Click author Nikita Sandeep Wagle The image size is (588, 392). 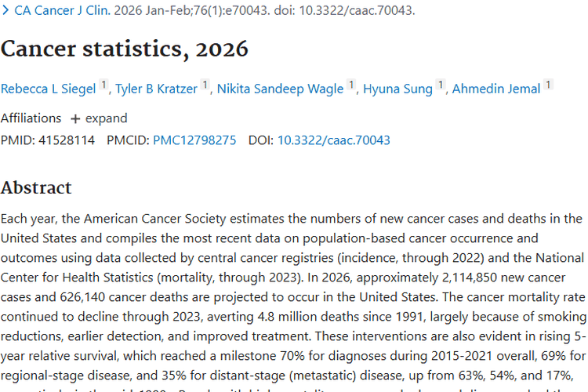tap(279, 89)
